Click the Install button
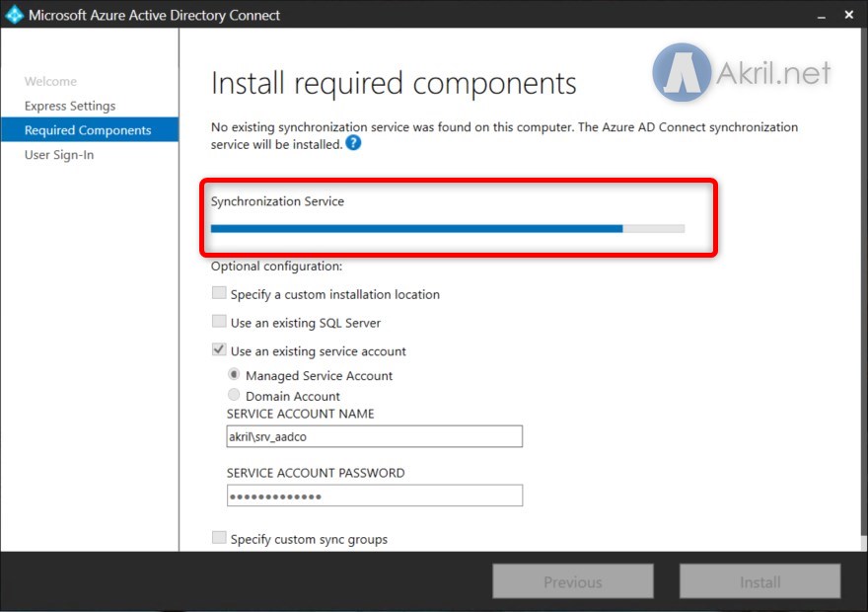 click(x=760, y=581)
